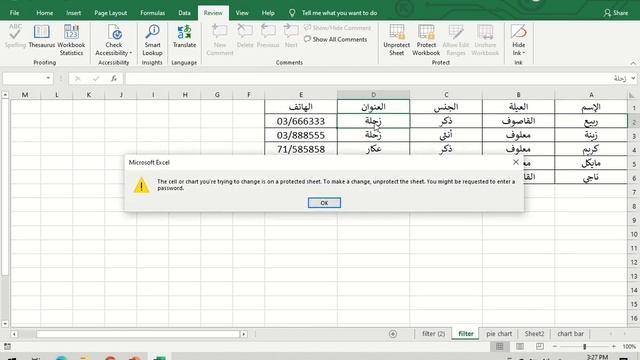The image size is (640, 360).
Task: Click Show All Comments
Action: click(x=336, y=39)
